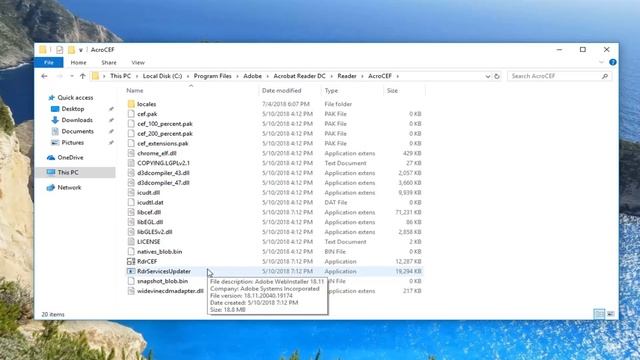Image resolution: width=640 pixels, height=360 pixels.
Task: Select the cef_extensions.pak file icon
Action: [131, 143]
